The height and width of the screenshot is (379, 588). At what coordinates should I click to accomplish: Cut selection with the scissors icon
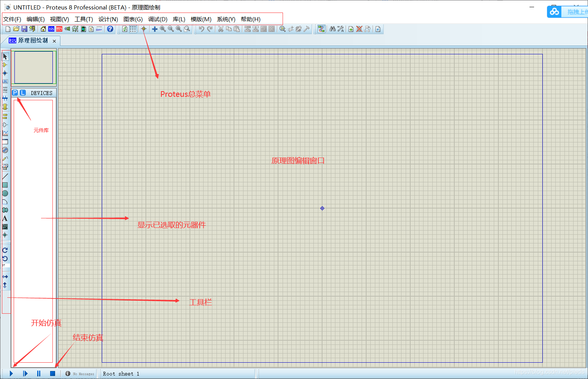coord(221,29)
